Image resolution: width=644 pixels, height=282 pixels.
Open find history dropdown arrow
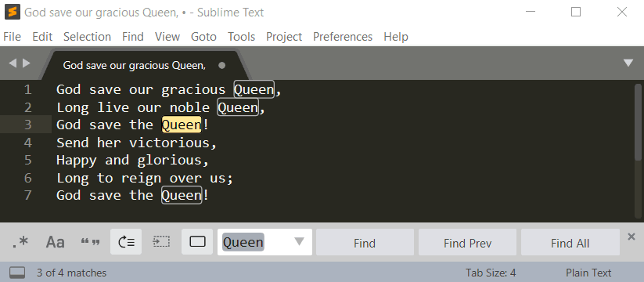click(x=300, y=242)
